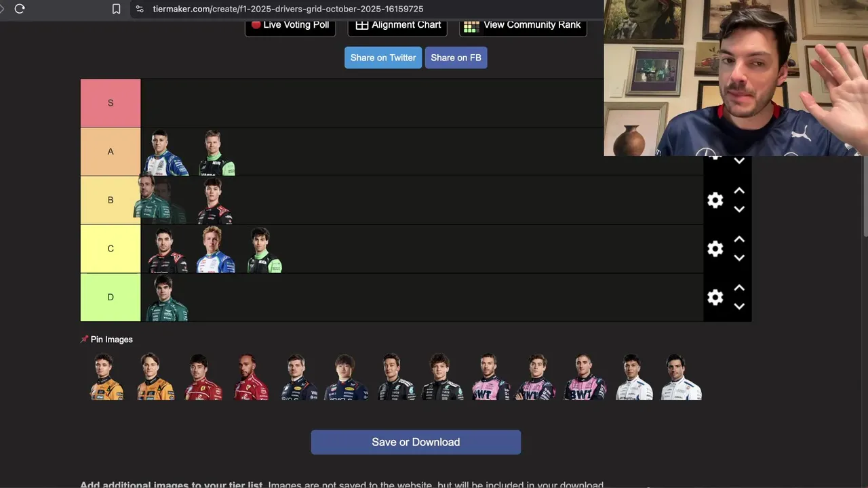This screenshot has height=488, width=868.
Task: Move tier C row down with arrow
Action: pyautogui.click(x=739, y=258)
